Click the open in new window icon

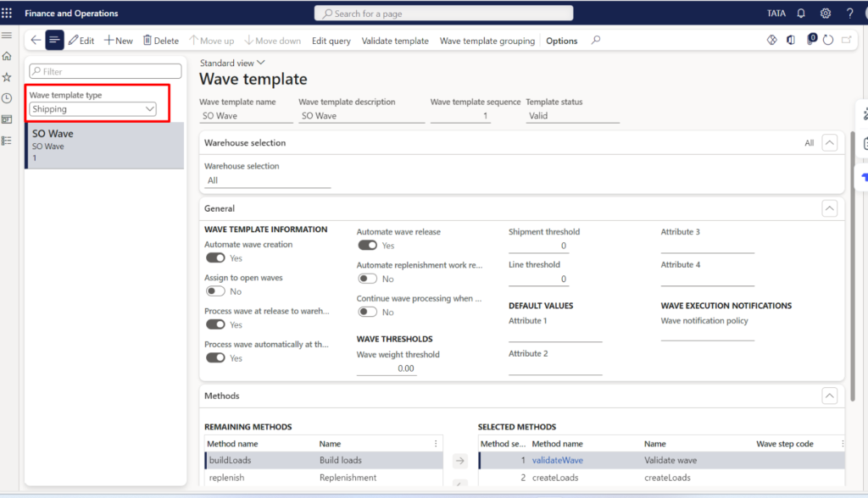click(847, 40)
